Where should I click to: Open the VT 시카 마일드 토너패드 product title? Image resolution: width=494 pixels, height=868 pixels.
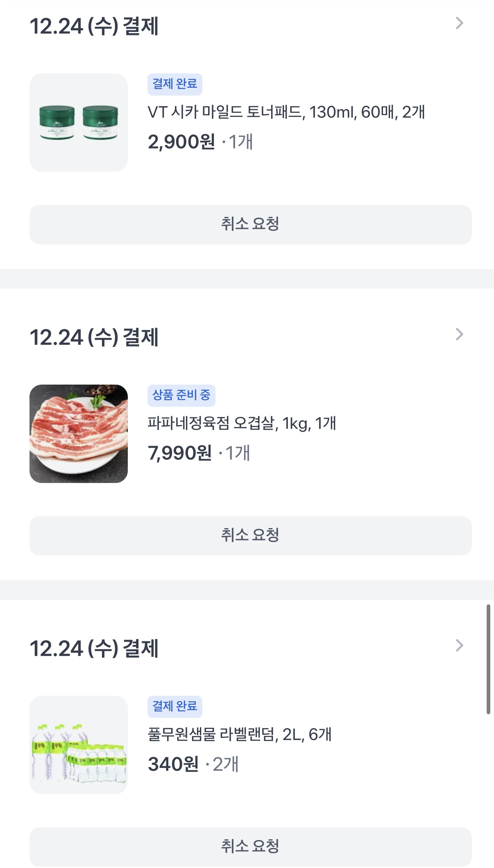[x=286, y=112]
